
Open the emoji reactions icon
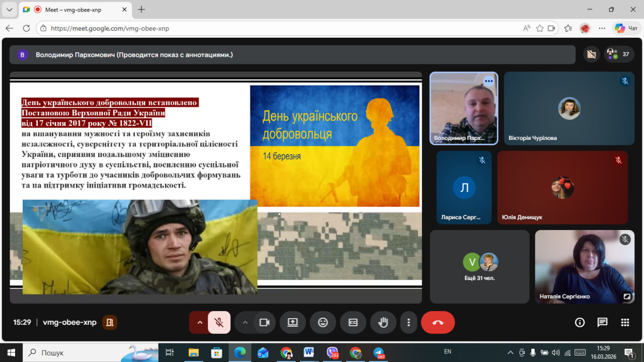coord(323,323)
